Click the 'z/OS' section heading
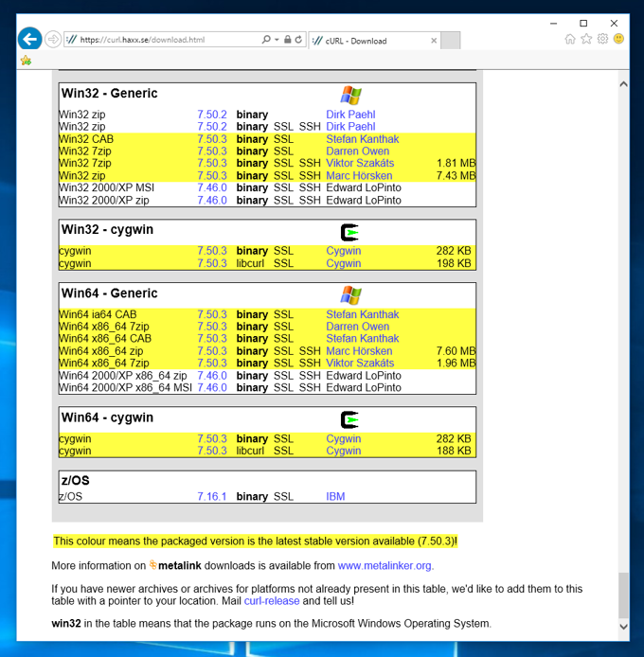This screenshot has height=657, width=644. tap(76, 480)
